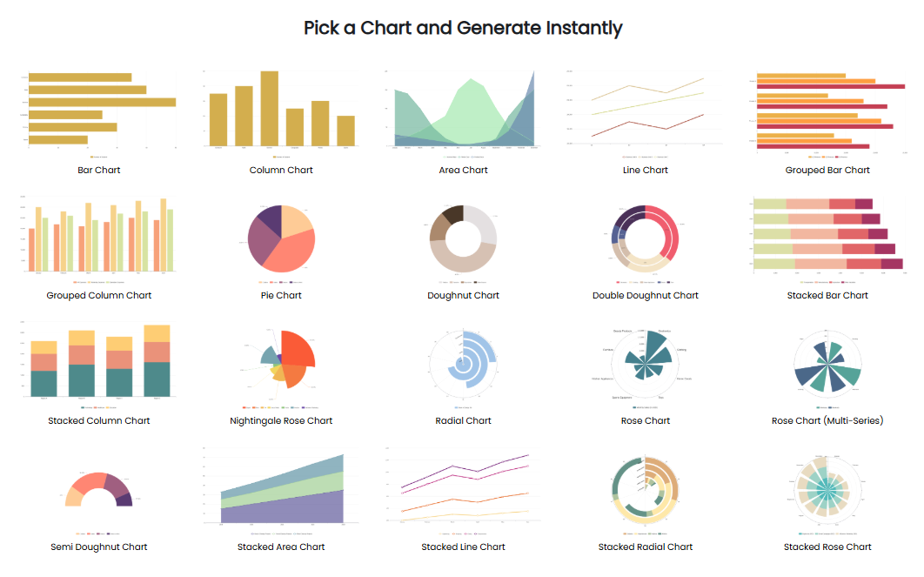Screen dimensions: 924x577
Task: Click the Grouped Column Chart thumbnail
Action: tap(99, 235)
